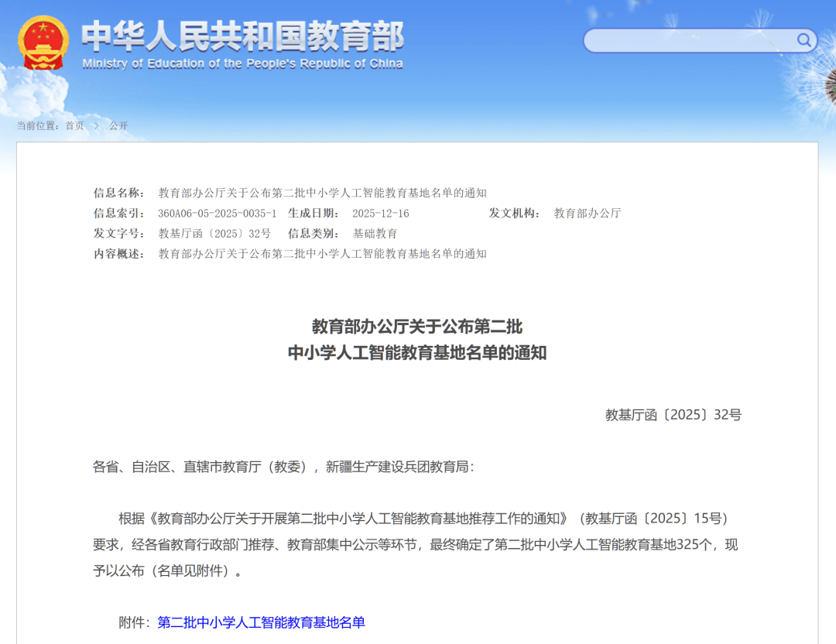Go to 首页 in the breadcrumb

click(74, 125)
